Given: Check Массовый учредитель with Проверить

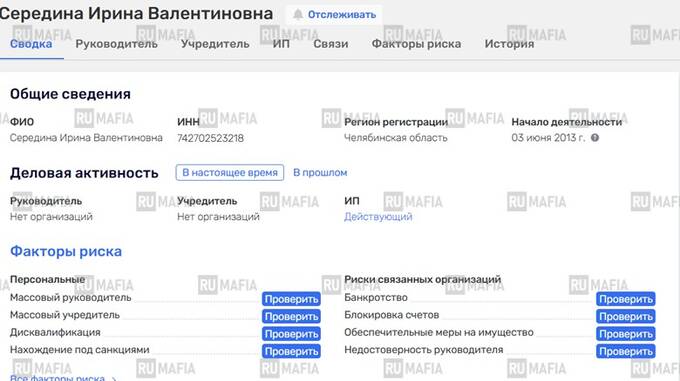Looking at the screenshot, I should pyautogui.click(x=291, y=316).
